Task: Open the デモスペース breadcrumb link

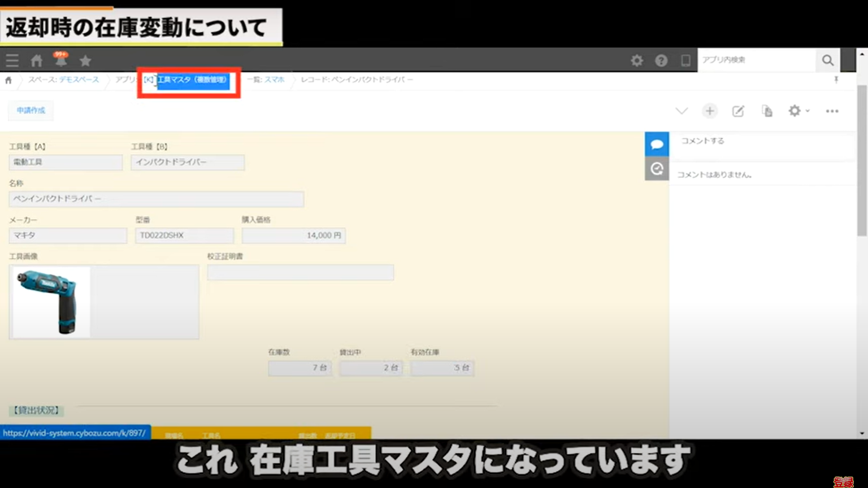Action: [77, 80]
